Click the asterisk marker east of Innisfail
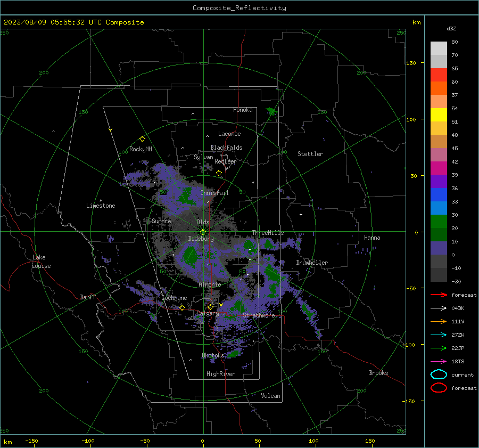The height and width of the screenshot is (448, 479). point(253,183)
